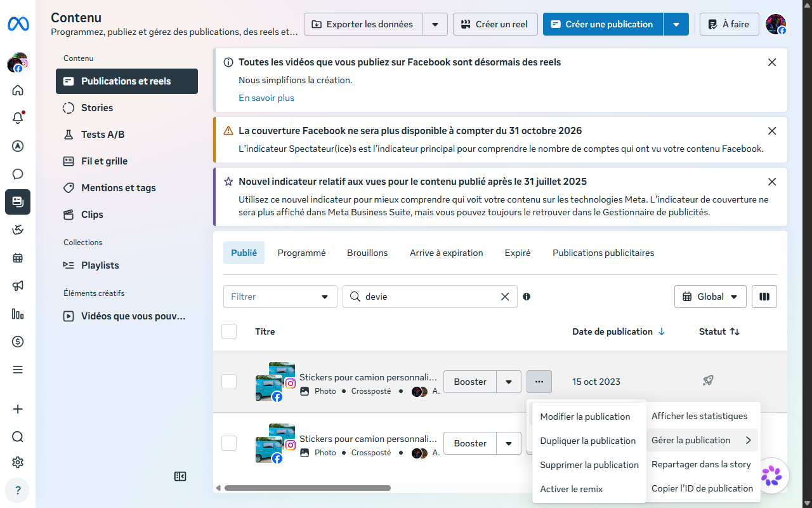The width and height of the screenshot is (812, 508).
Task: Collapse the content sidebar panel icon
Action: click(180, 476)
